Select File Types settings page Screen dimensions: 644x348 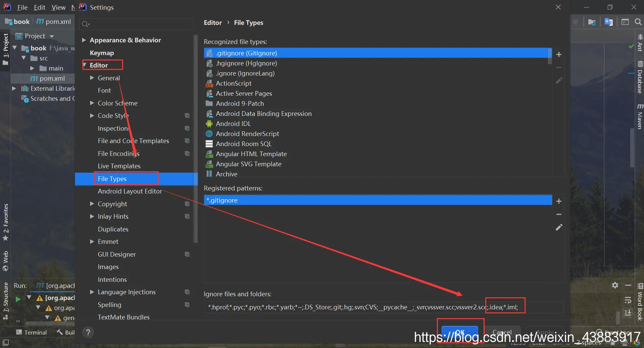(x=112, y=179)
